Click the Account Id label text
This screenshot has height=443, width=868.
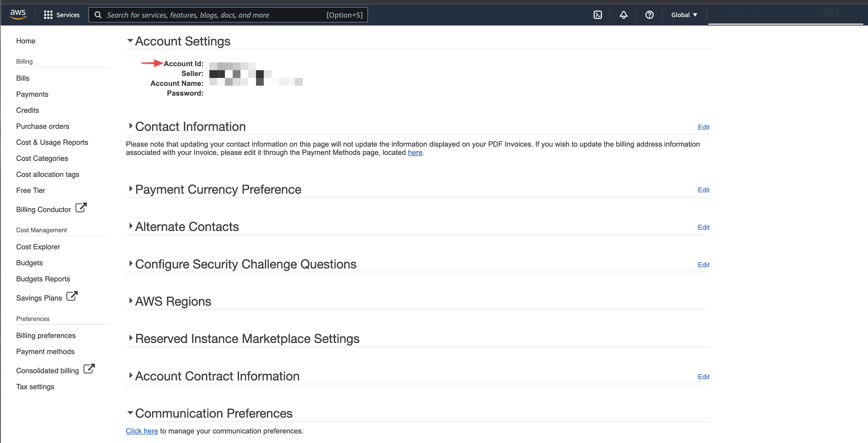183,64
